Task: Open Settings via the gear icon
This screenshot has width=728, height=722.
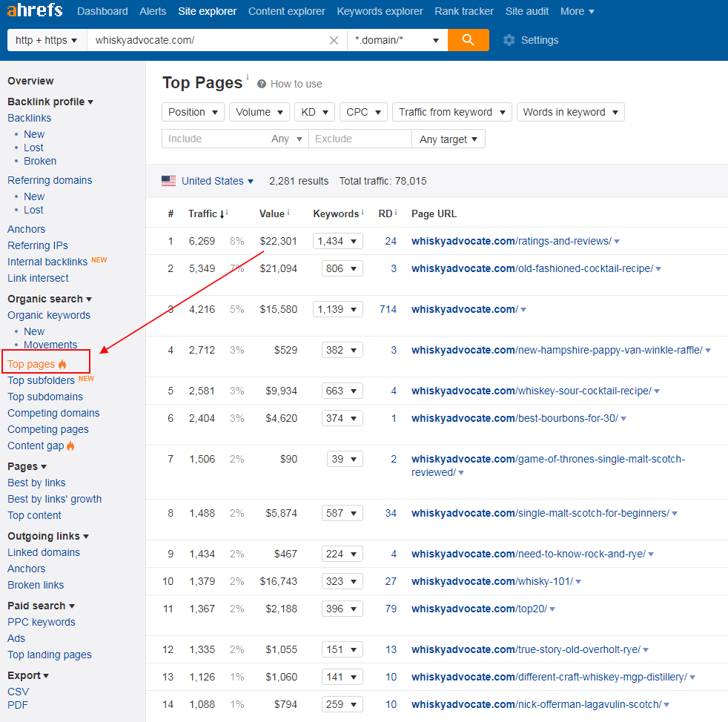Action: point(509,40)
